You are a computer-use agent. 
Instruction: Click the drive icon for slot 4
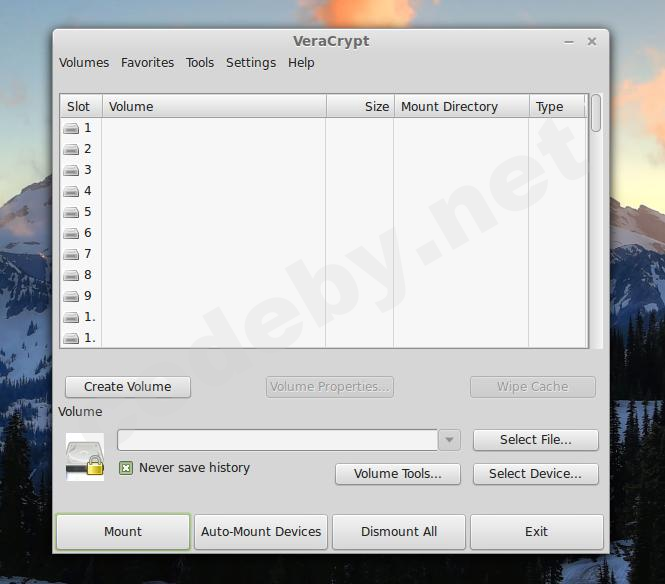[71, 191]
